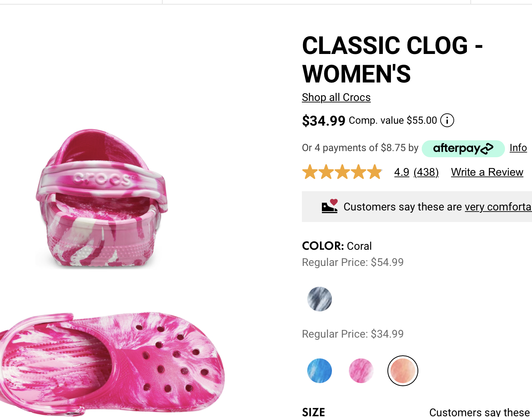Click the afterpay logo badge
This screenshot has width=532, height=417.
pos(463,148)
